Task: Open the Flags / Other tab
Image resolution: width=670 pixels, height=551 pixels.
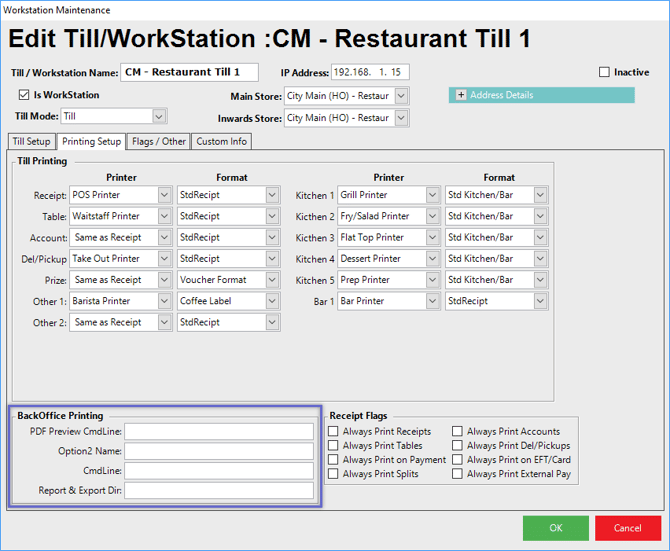Action: tap(159, 142)
